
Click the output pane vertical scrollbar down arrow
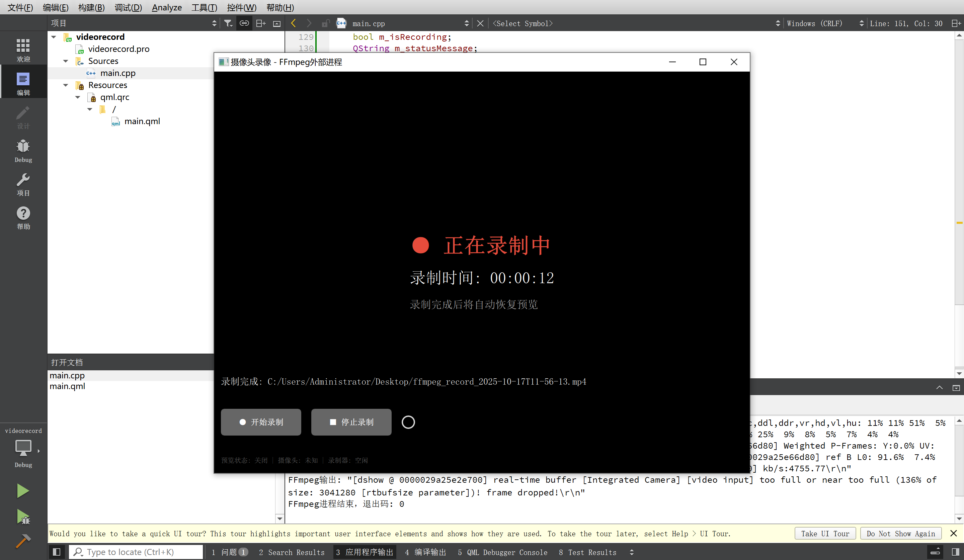[x=959, y=519]
